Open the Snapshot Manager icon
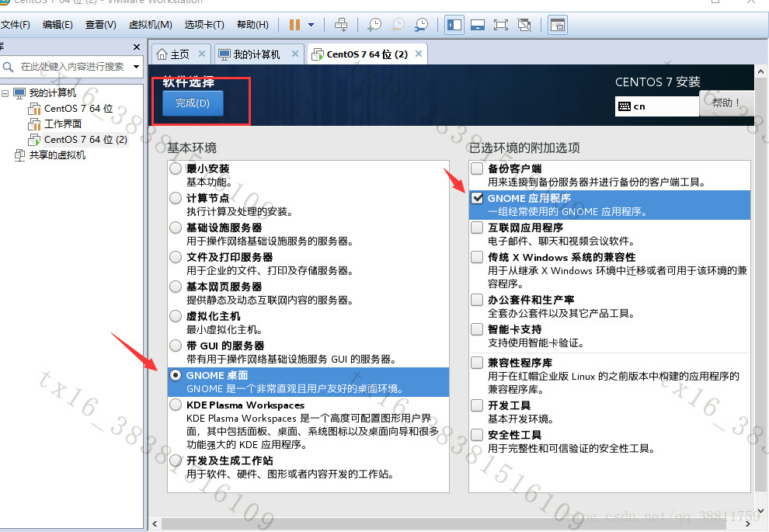This screenshot has height=532, width=769. [x=421, y=25]
